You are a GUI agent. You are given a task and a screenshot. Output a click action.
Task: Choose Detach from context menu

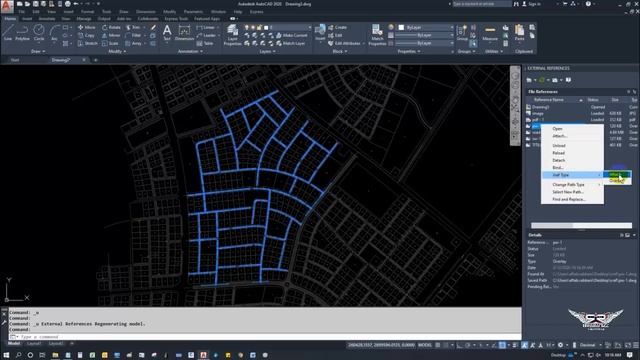572,160
